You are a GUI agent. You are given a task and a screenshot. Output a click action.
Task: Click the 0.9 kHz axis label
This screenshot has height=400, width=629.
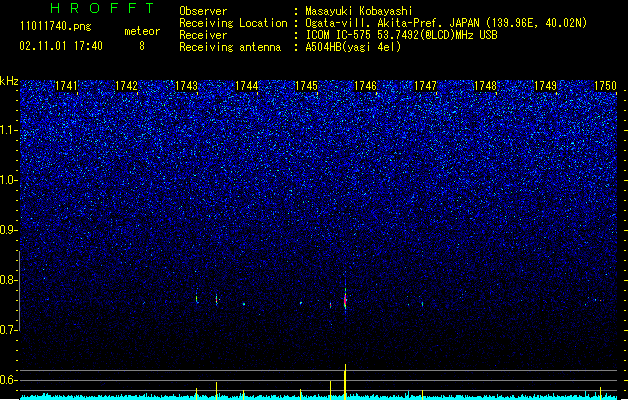pos(9,230)
